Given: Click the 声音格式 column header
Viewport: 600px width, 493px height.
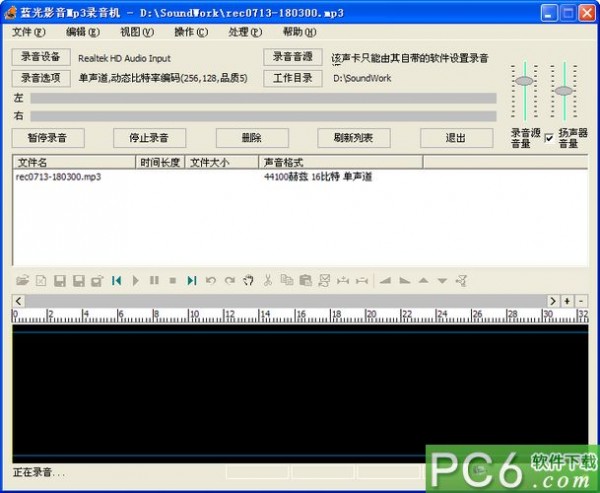Looking at the screenshot, I should tap(341, 162).
